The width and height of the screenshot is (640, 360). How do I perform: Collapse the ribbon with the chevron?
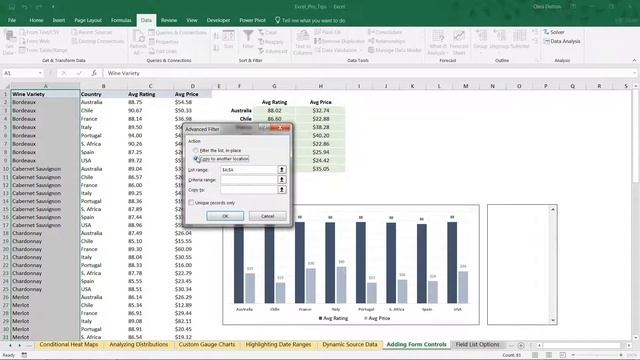[634, 60]
